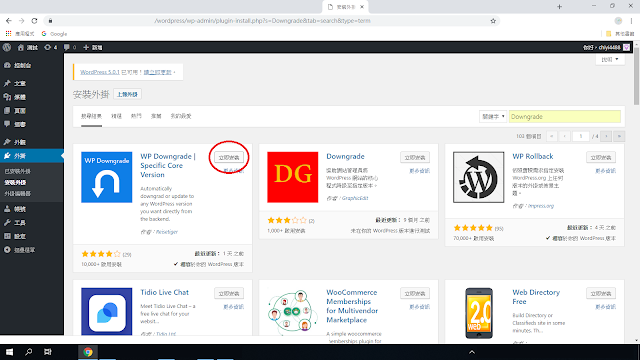This screenshot has height=360, width=640.
Task: Open the Settings sidebar menu
Action: (32, 236)
